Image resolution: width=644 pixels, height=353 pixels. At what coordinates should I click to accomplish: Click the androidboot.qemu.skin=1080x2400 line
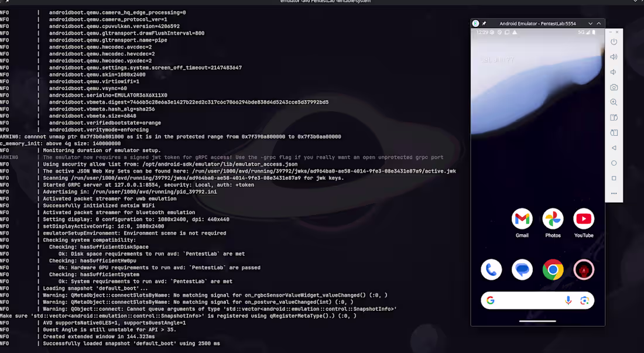[97, 75]
